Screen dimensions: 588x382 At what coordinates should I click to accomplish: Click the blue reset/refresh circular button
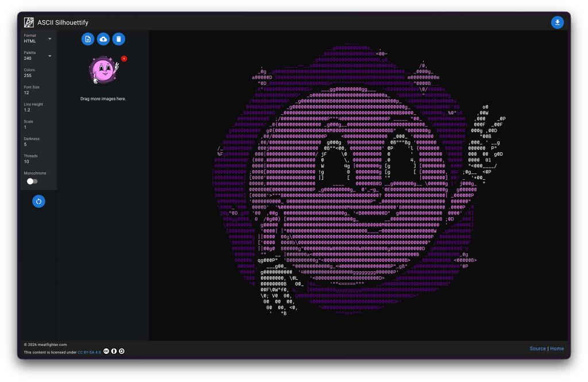click(39, 201)
